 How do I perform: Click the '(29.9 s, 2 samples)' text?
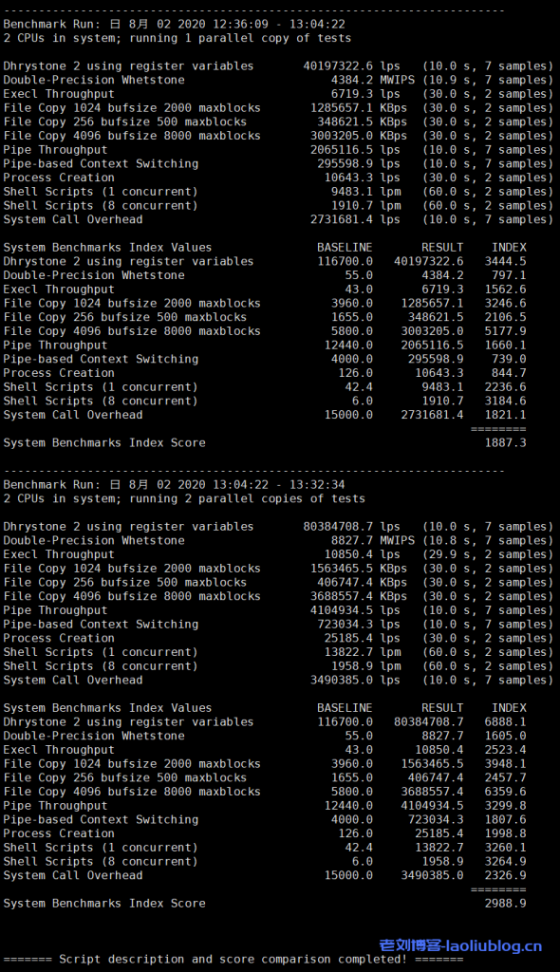point(488,554)
